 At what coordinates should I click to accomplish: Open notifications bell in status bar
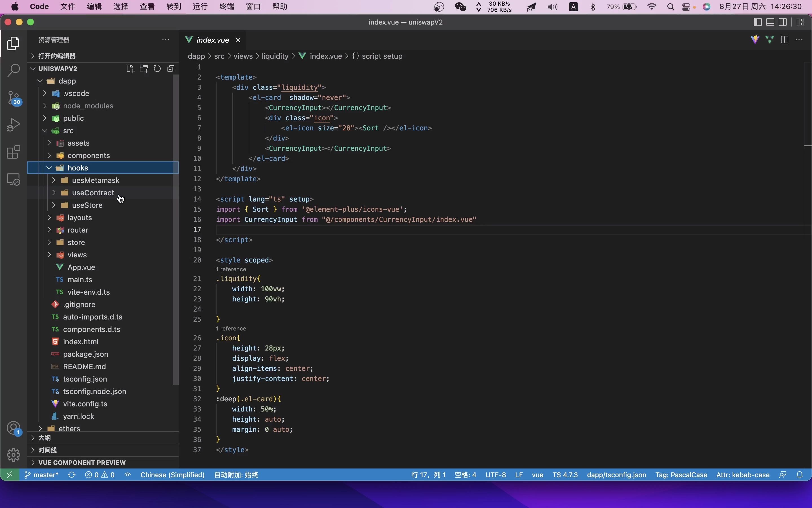tap(800, 475)
